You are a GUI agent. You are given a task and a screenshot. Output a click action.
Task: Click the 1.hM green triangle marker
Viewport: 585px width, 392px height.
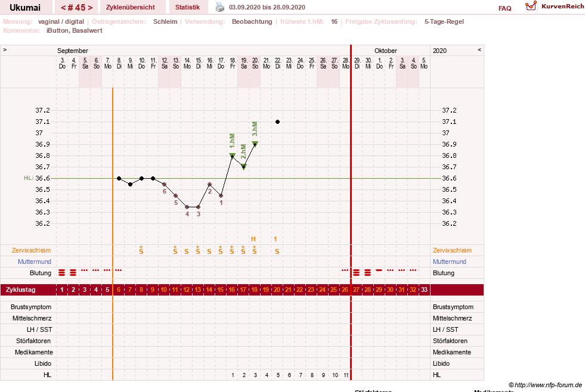[x=232, y=155]
